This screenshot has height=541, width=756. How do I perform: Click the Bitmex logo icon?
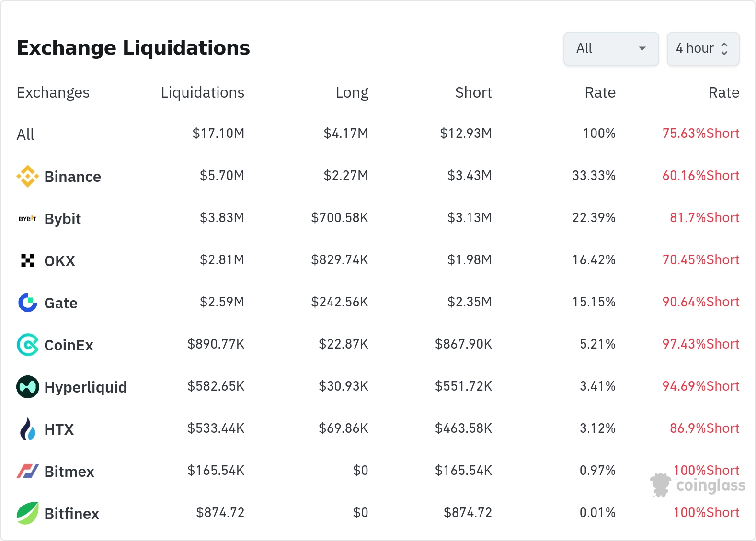coord(28,471)
